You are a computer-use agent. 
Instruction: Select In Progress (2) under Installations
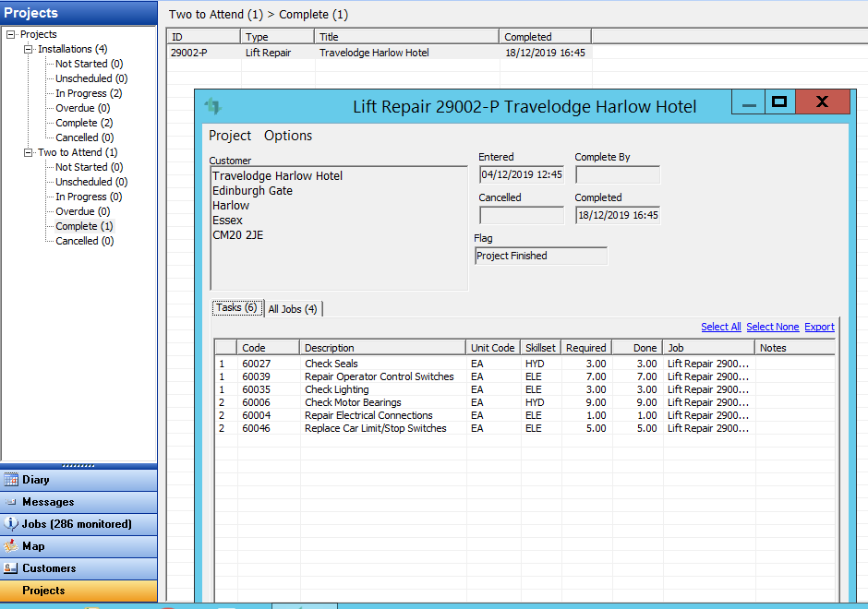89,93
